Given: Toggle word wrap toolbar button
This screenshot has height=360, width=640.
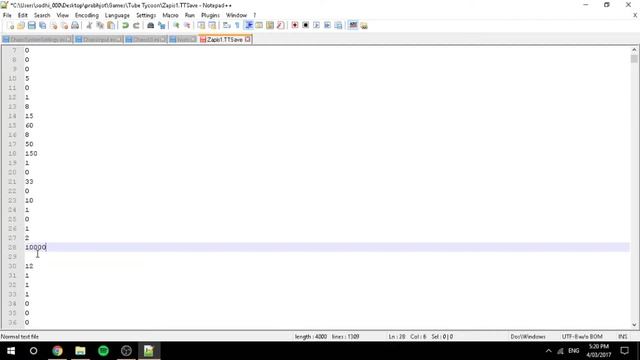Looking at the screenshot, I should [x=227, y=26].
